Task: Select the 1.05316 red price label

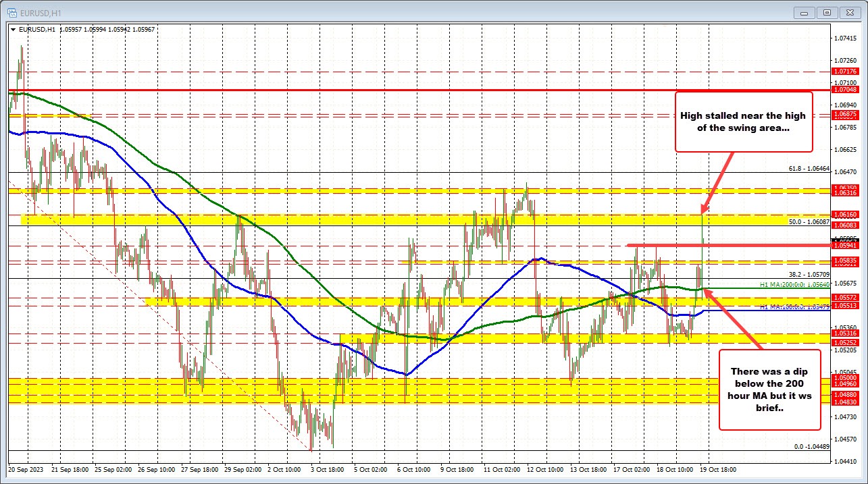Action: pos(846,333)
